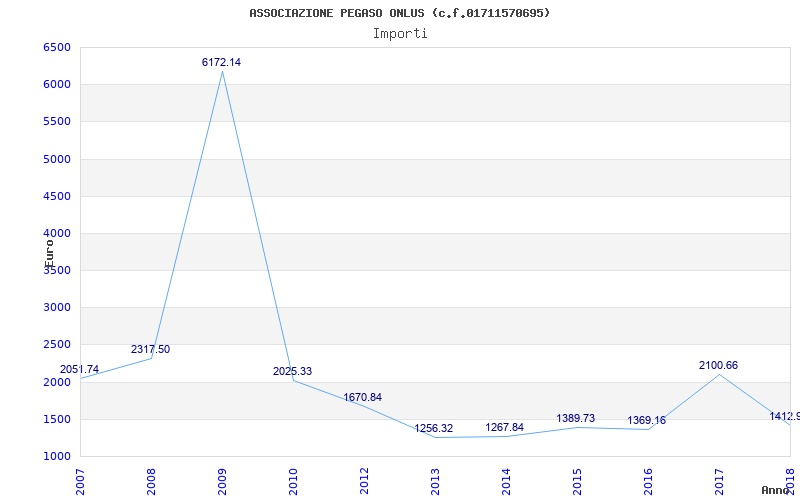Click the 2009 x-axis label
The image size is (800, 500).
pos(222,482)
